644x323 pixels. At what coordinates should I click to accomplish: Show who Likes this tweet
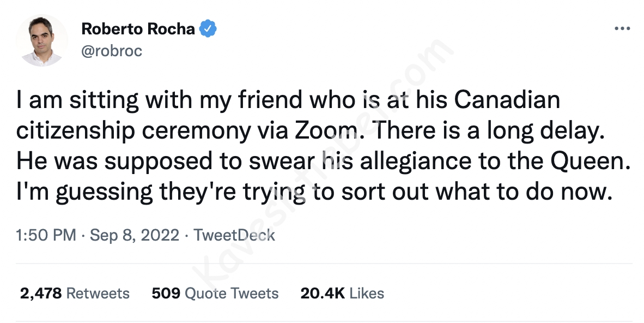[x=367, y=293]
